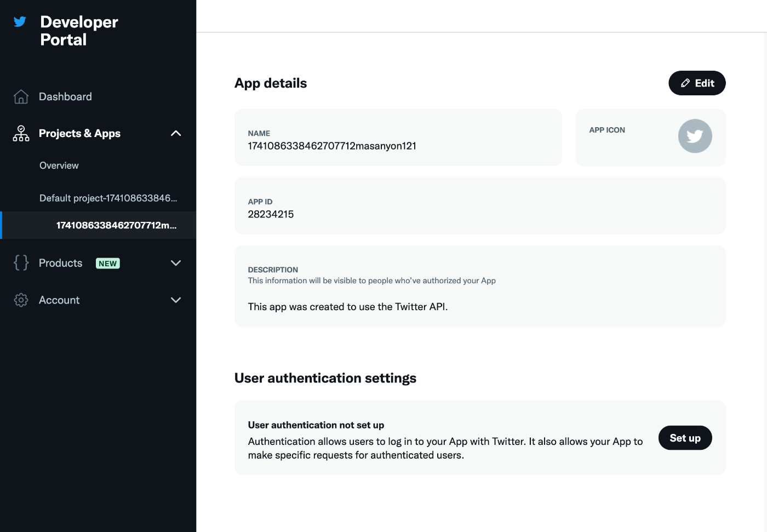Click 'This information will be visible' note
Viewport: 767px width, 532px height.
pos(371,281)
